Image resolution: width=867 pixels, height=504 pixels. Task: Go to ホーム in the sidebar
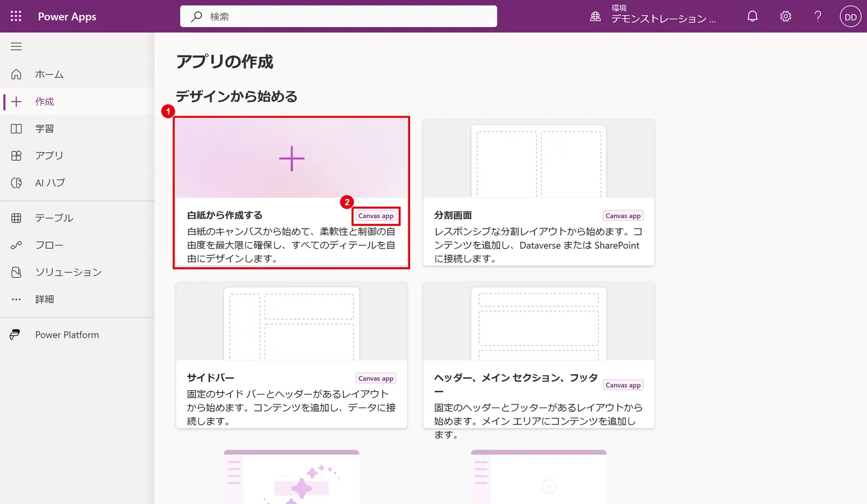pos(77,74)
